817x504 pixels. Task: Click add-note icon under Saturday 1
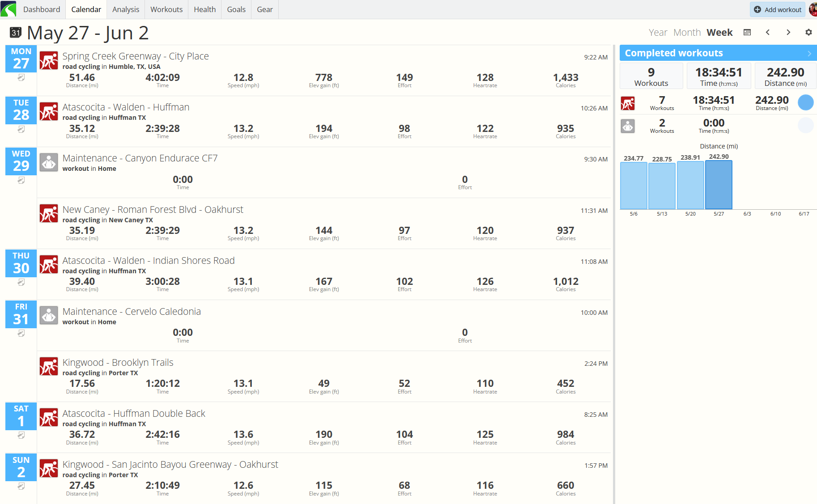[21, 435]
